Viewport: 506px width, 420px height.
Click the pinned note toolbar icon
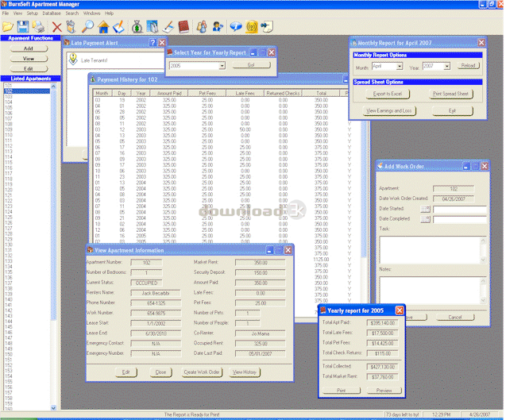click(267, 27)
